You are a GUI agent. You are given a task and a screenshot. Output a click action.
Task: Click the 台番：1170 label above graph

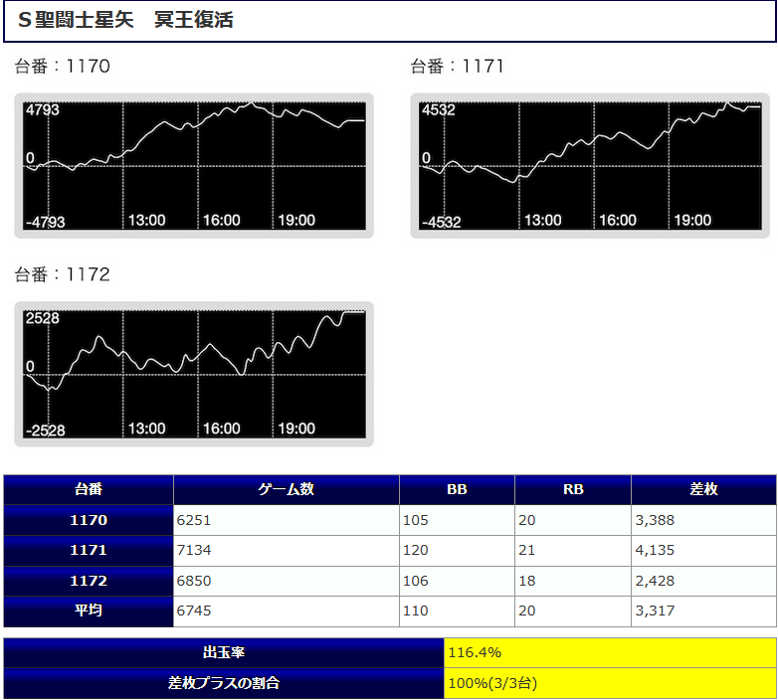point(62,67)
